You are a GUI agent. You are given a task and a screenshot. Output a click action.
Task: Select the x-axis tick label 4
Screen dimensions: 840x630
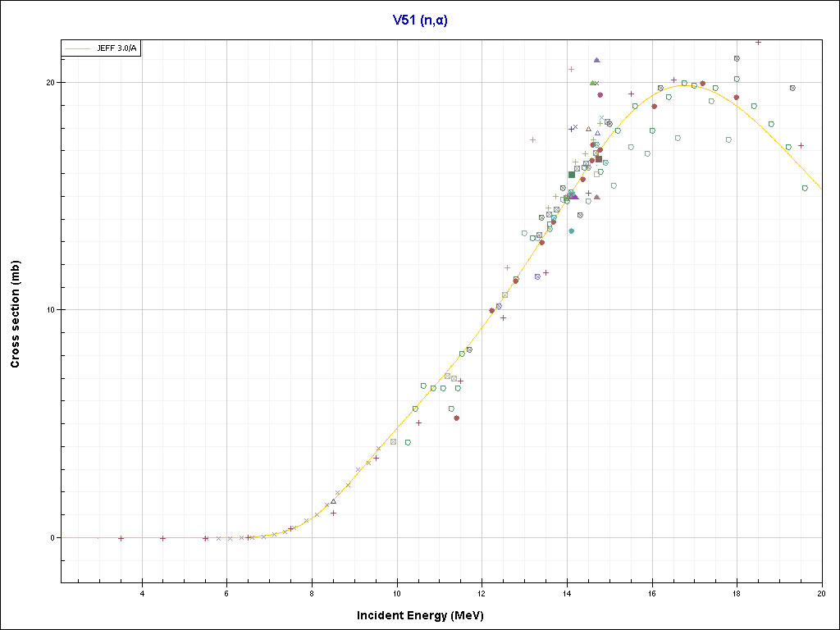[143, 593]
